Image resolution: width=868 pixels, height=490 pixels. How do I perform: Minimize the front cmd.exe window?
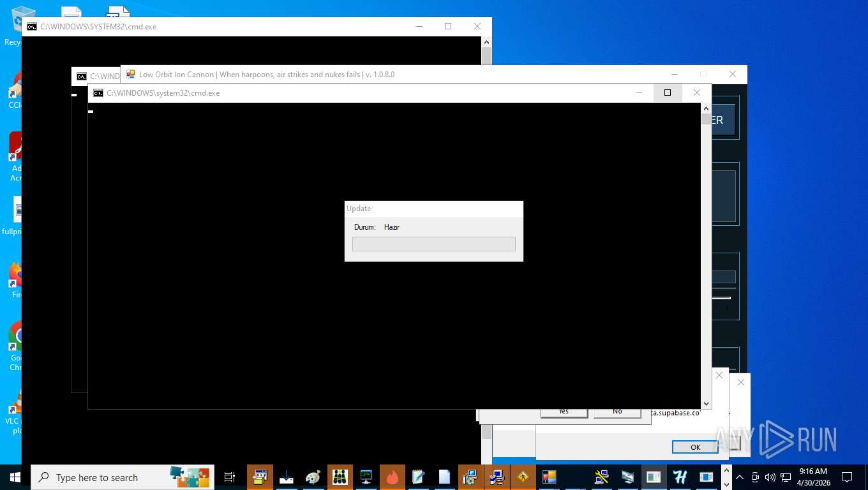[638, 93]
